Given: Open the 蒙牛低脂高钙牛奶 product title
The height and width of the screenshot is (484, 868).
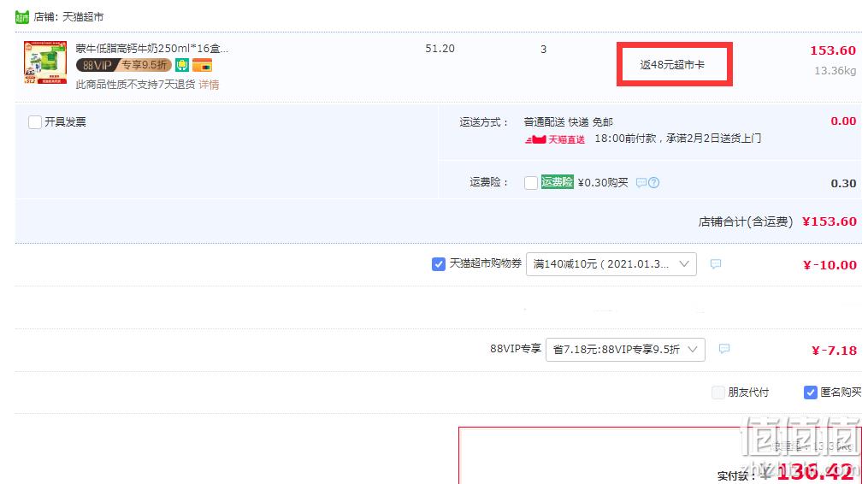Looking at the screenshot, I should pyautogui.click(x=152, y=48).
